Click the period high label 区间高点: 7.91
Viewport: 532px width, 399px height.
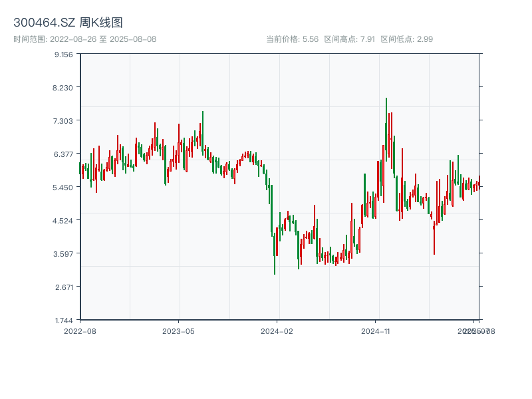point(350,39)
